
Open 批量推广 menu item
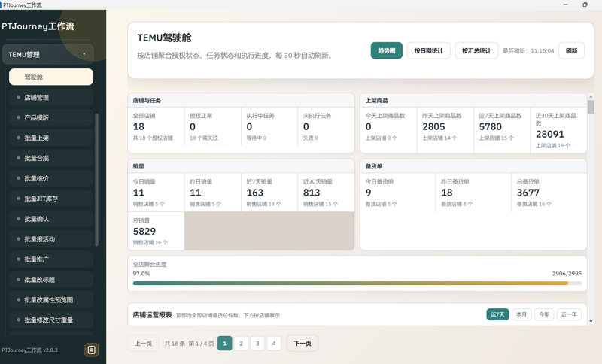[51, 259]
